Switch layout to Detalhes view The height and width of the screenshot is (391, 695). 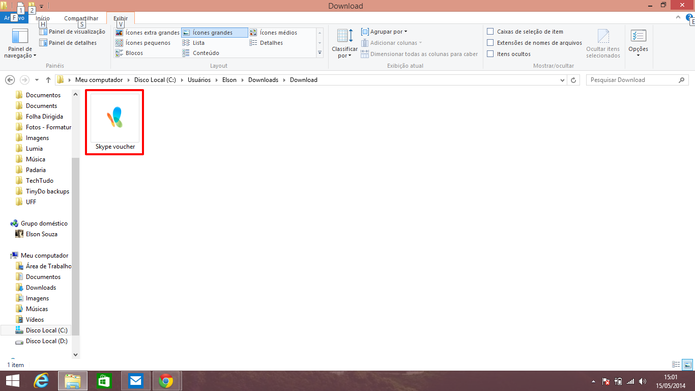[266, 43]
